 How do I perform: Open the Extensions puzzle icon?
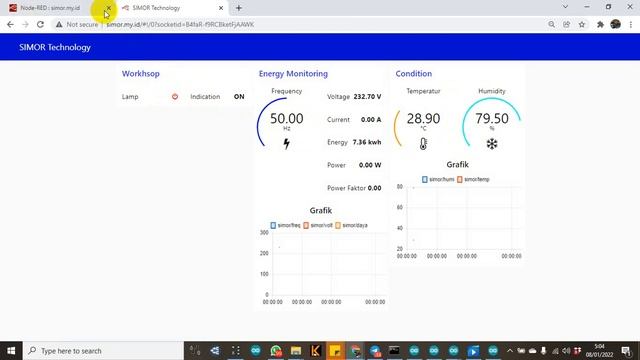[600, 24]
